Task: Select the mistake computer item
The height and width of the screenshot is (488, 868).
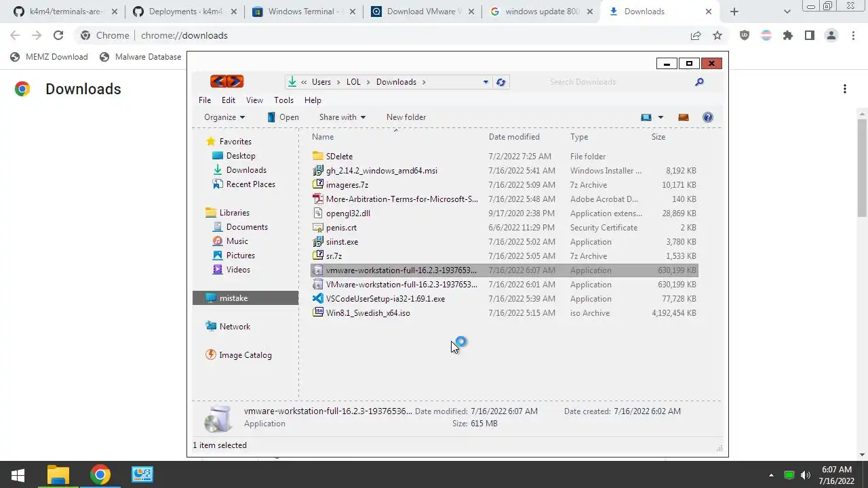Action: pyautogui.click(x=245, y=298)
